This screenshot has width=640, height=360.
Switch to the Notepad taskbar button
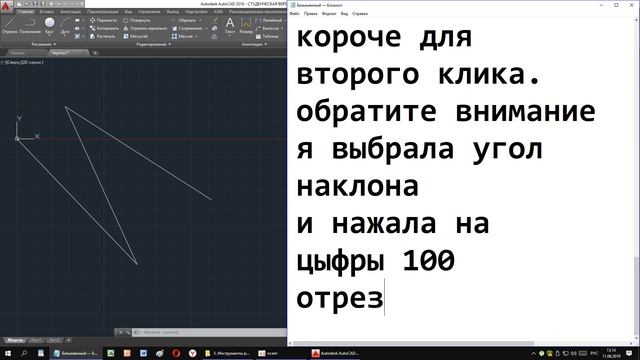click(x=75, y=353)
